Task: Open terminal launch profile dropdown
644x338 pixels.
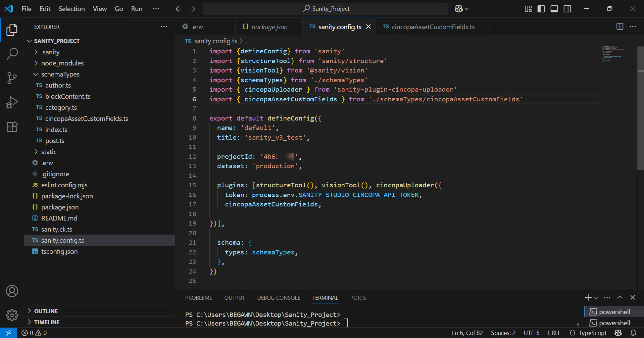Action: point(596,298)
